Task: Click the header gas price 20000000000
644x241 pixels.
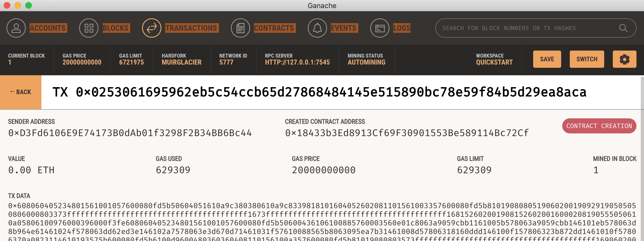Action: (x=82, y=62)
